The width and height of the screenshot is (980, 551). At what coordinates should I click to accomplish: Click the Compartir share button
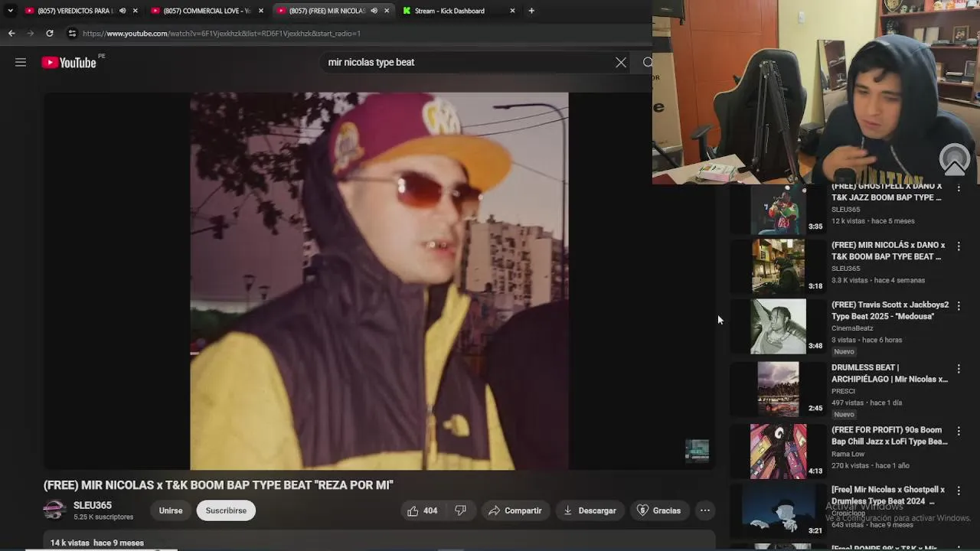[514, 510]
